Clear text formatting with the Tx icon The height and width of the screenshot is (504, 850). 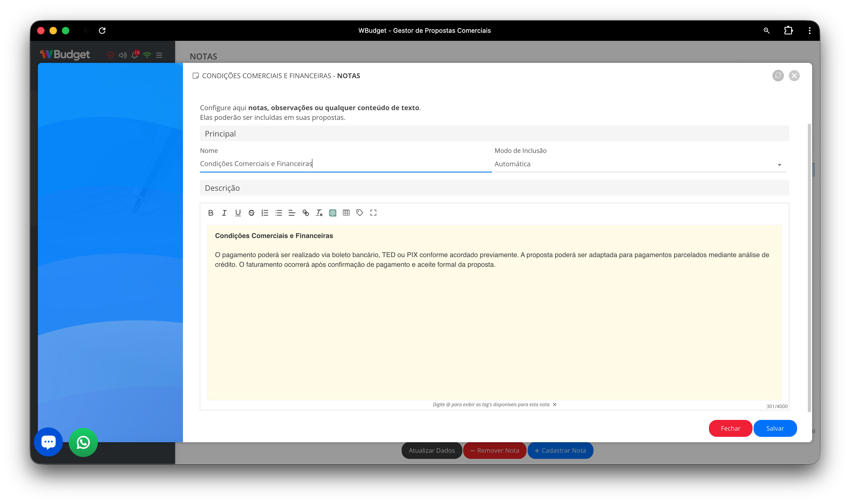[x=319, y=213]
